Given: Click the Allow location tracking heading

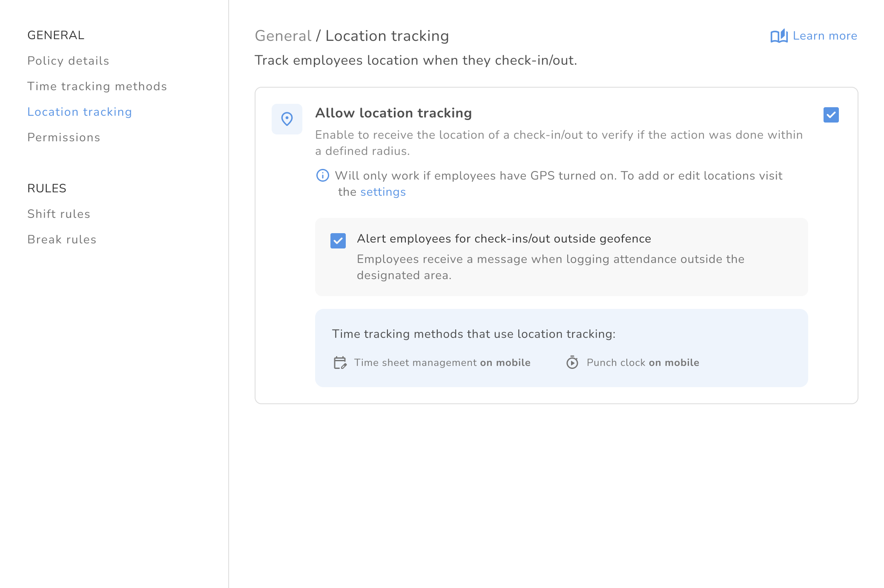Looking at the screenshot, I should tap(393, 113).
